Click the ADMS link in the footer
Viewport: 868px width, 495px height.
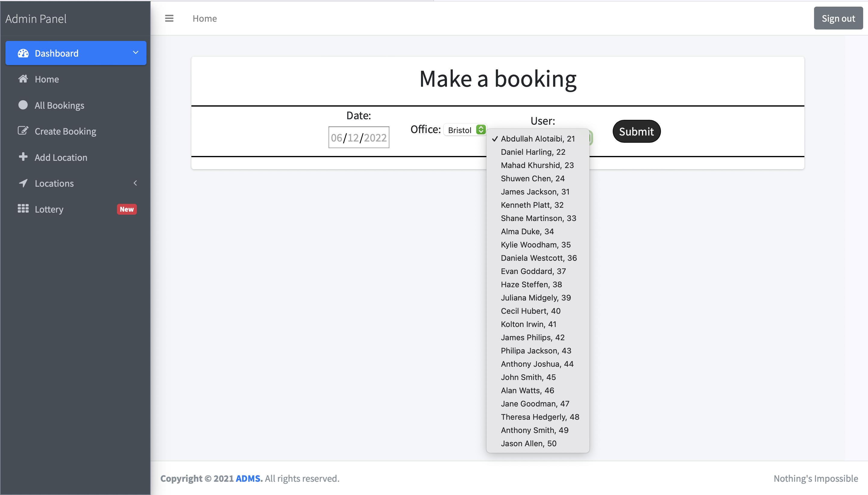point(248,478)
